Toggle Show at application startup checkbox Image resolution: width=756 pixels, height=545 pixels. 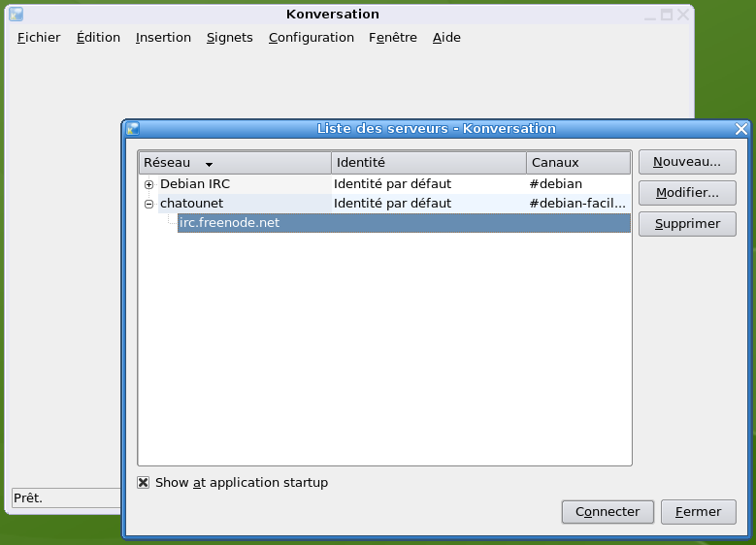click(x=144, y=483)
